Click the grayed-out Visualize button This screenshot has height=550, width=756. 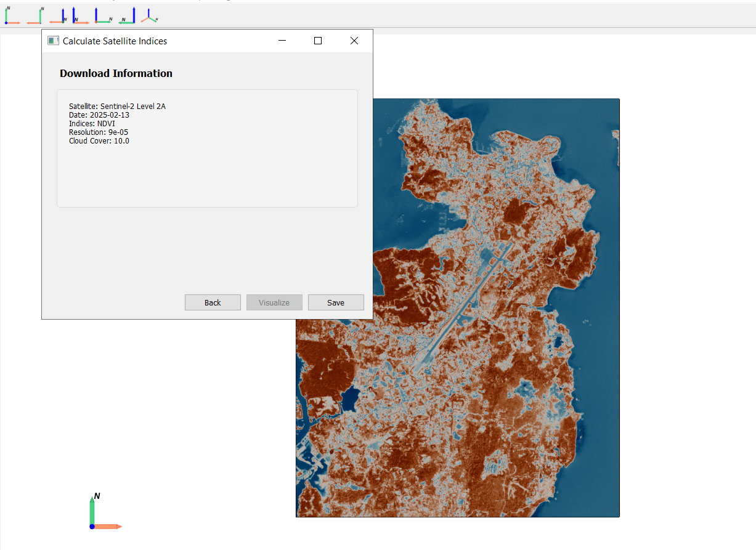(274, 302)
